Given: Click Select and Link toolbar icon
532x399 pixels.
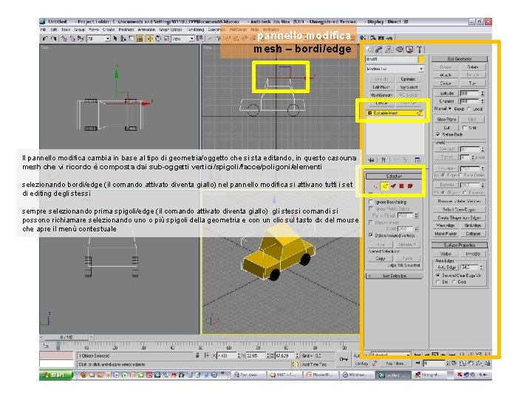Looking at the screenshot, I should tap(64, 38).
